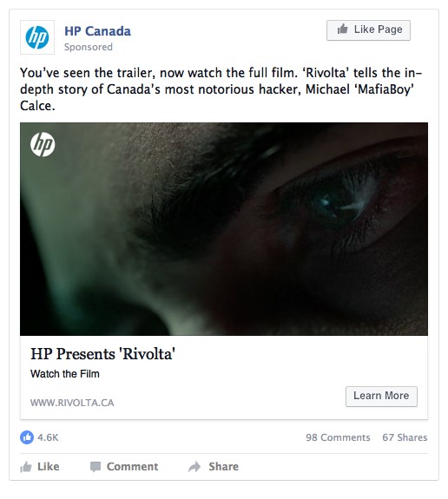Click the Watch the Film description
Image resolution: width=448 pixels, height=499 pixels.
tap(65, 374)
